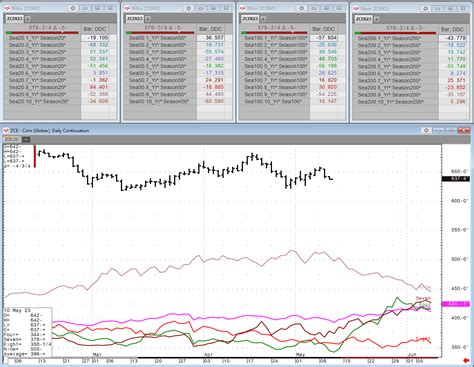Click CQG logo icon of Sea50 monitor window
The image size is (474, 367).
pos(127,8)
